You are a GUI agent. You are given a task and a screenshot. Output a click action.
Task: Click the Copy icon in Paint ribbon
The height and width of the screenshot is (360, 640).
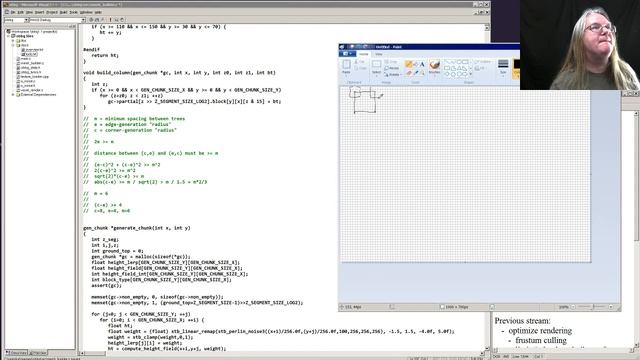tap(359, 68)
